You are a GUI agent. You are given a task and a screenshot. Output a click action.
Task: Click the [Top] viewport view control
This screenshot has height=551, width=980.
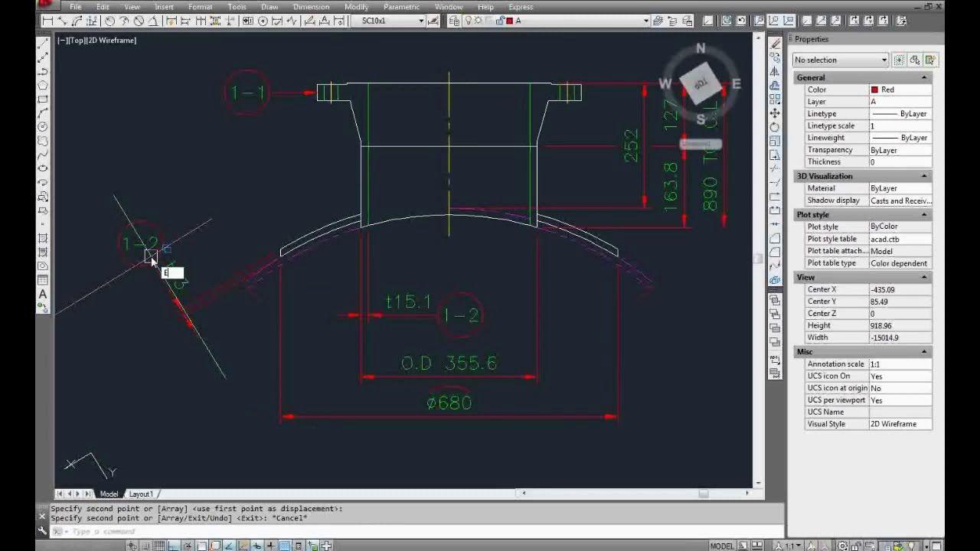77,41
